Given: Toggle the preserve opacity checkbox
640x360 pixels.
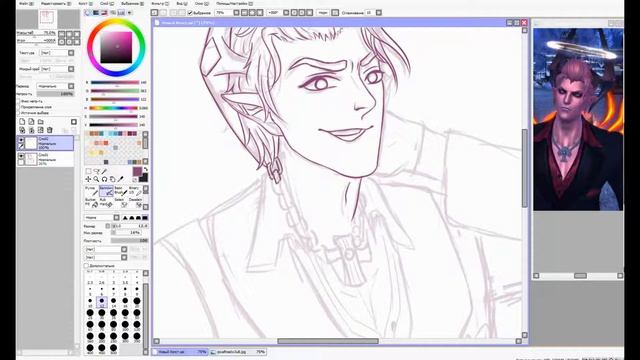Looking at the screenshot, I should tap(18, 101).
